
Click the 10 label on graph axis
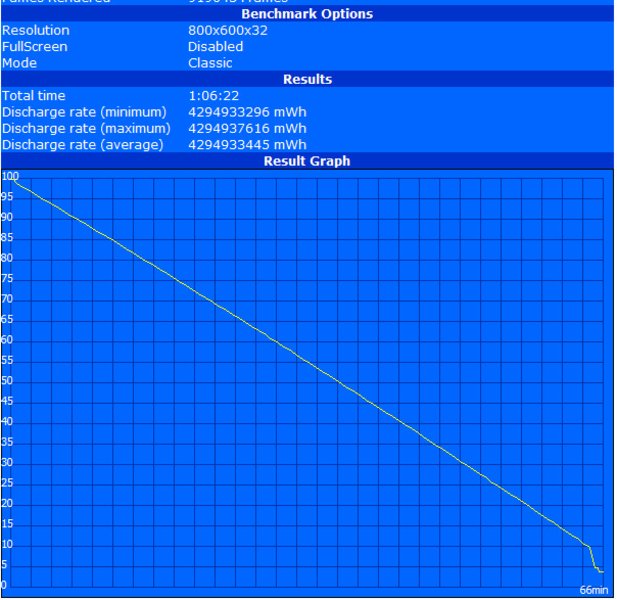tap(7, 545)
